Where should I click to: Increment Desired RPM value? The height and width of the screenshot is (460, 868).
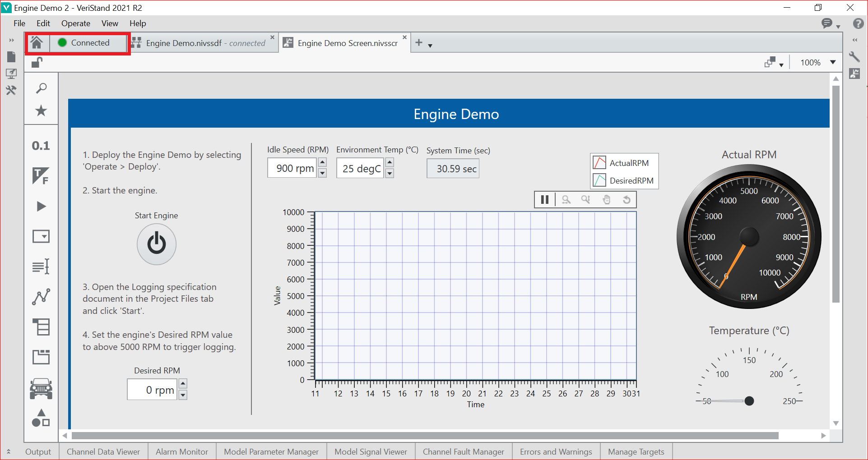tap(183, 384)
